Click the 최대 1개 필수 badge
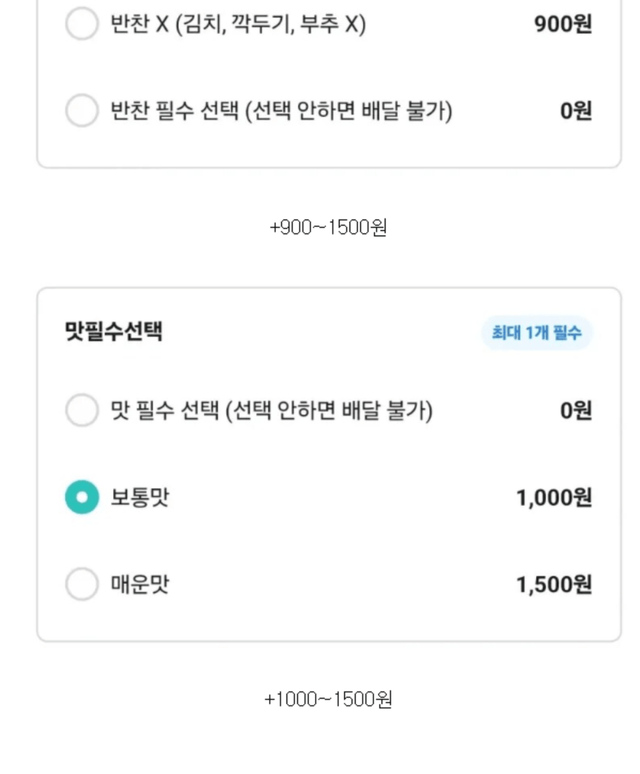Screen dimensions: 640x774 point(536,333)
